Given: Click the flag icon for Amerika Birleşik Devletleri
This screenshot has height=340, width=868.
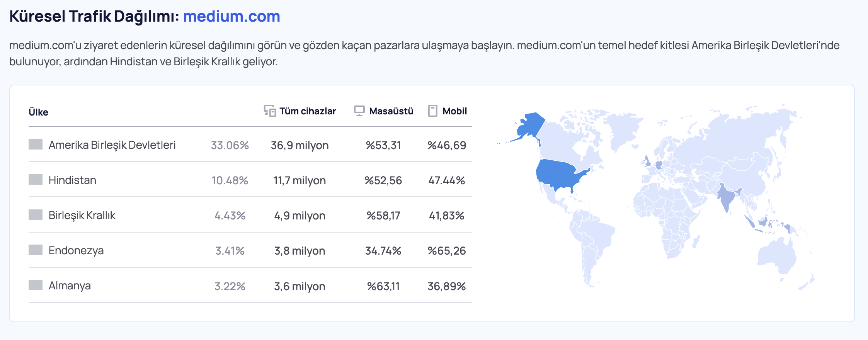Looking at the screenshot, I should (36, 144).
